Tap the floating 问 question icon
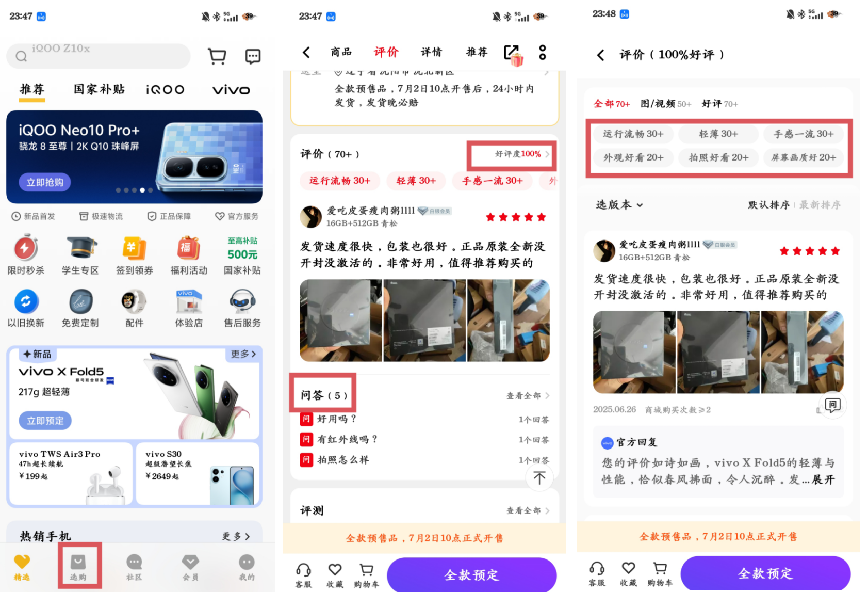This screenshot has height=592, width=868. point(832,405)
